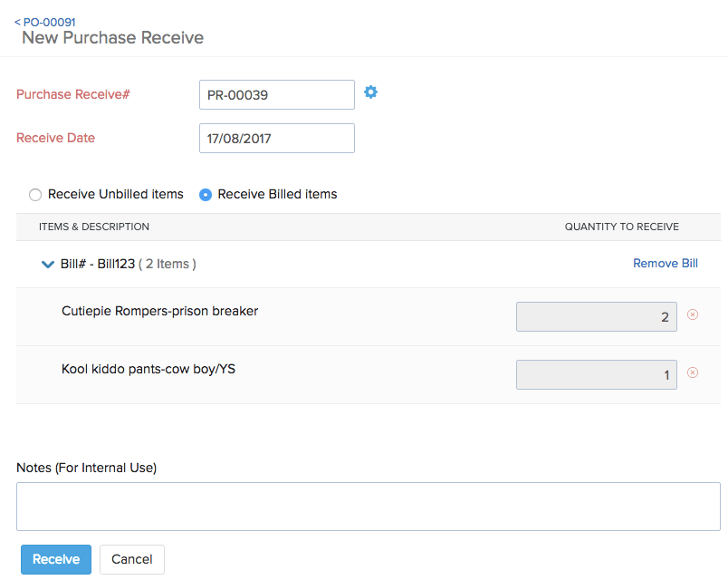Click the Notes for internal use box

(x=368, y=506)
